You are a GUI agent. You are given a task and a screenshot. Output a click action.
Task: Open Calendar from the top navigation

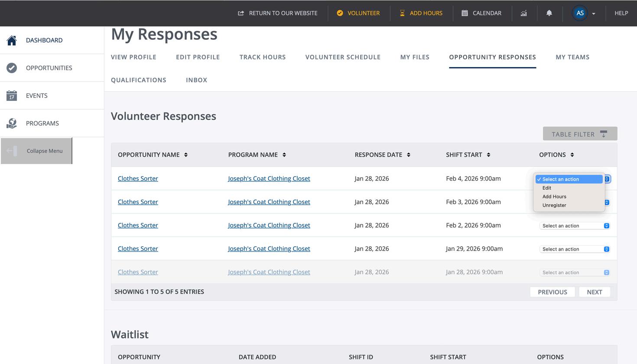pyautogui.click(x=481, y=13)
